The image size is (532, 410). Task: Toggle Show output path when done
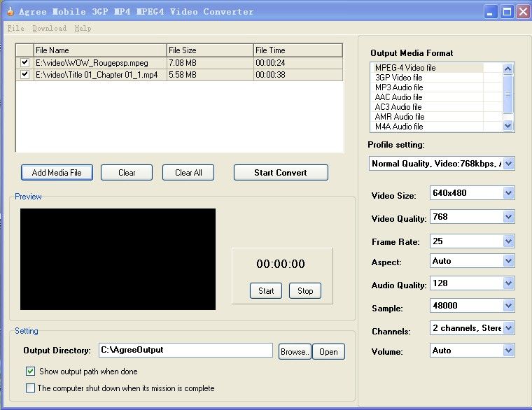(x=30, y=371)
